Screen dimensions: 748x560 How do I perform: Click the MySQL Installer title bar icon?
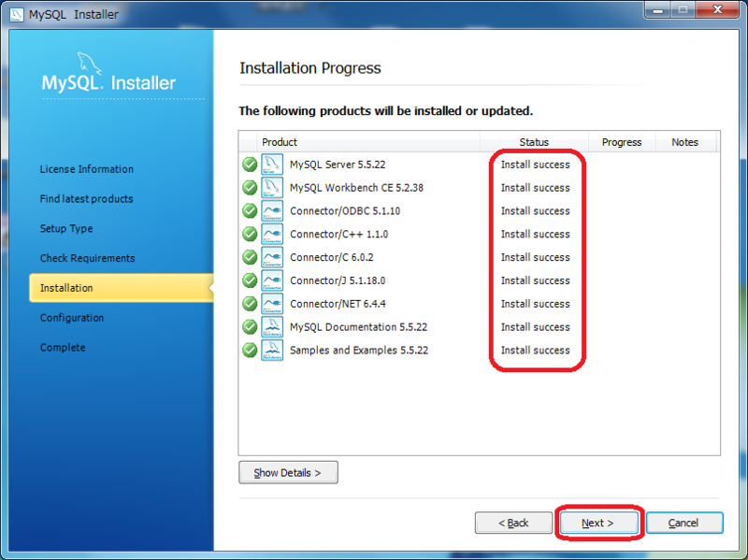point(16,14)
